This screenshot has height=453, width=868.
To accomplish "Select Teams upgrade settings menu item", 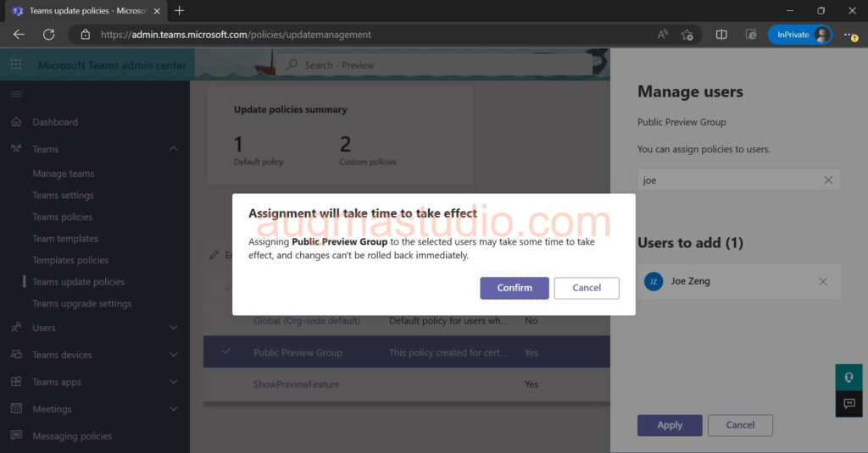I will pyautogui.click(x=82, y=303).
